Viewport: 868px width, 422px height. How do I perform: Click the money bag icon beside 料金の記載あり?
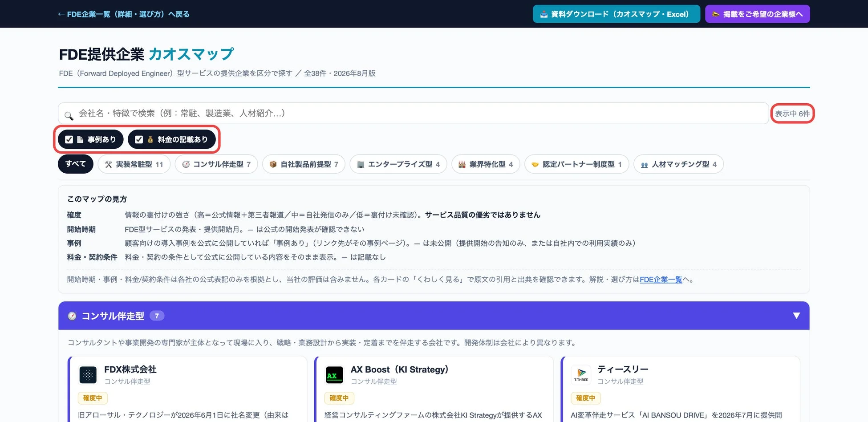coord(150,140)
